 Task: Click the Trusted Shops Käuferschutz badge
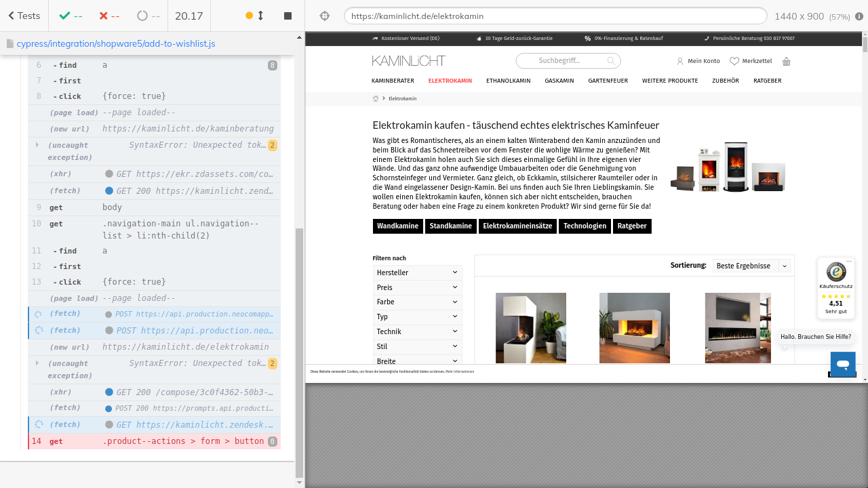click(835, 287)
